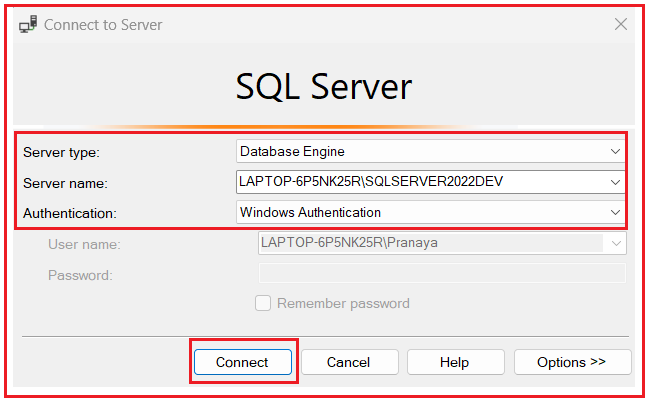The height and width of the screenshot is (401, 648).
Task: Click the User name: label
Action: point(84,244)
